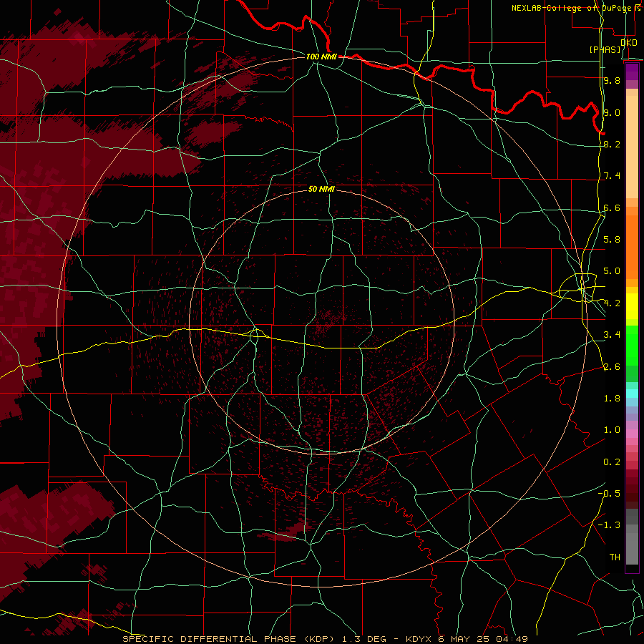Click the -0.5 value on the color scale
Screen dimensions: 644x644
(x=609, y=494)
